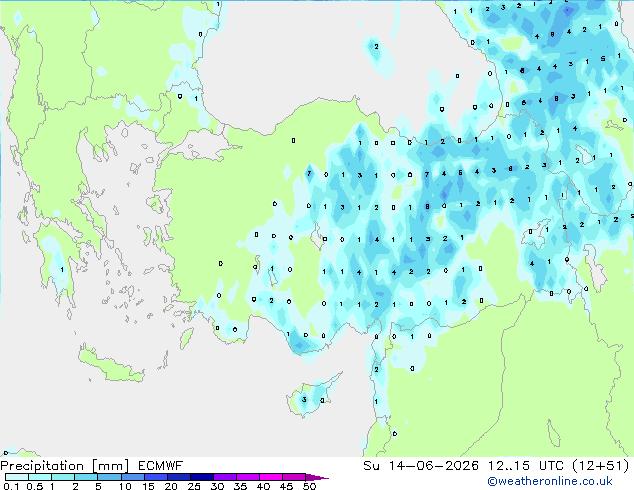Click the '12..15 UTC' forecast time text
The image size is (634, 490).
click(x=525, y=466)
